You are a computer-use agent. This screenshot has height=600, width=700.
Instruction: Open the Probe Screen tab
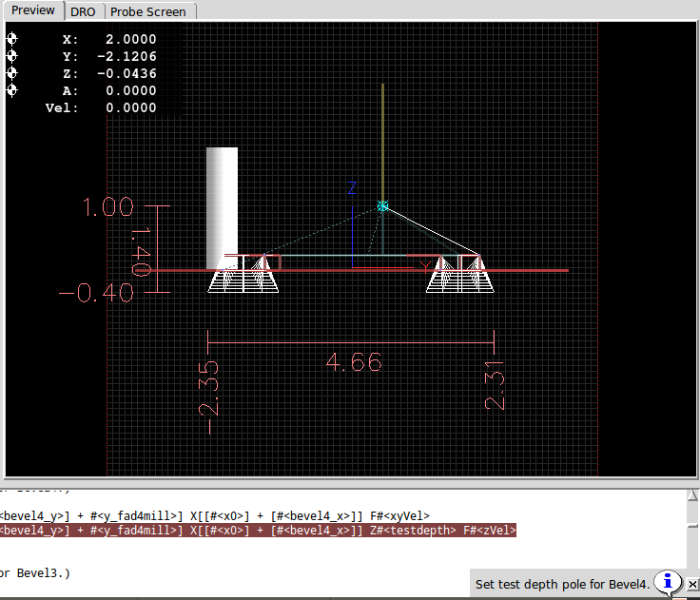[x=147, y=11]
